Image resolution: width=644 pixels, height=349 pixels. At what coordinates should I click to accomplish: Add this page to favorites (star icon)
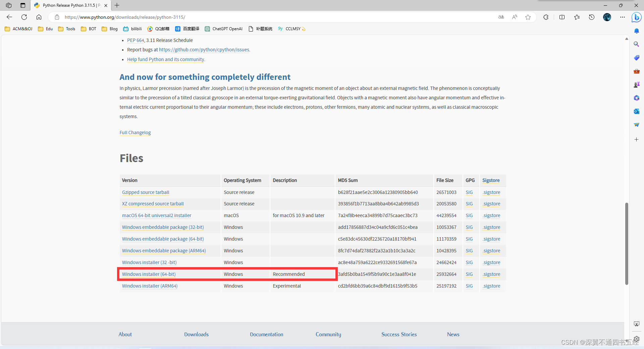(528, 17)
